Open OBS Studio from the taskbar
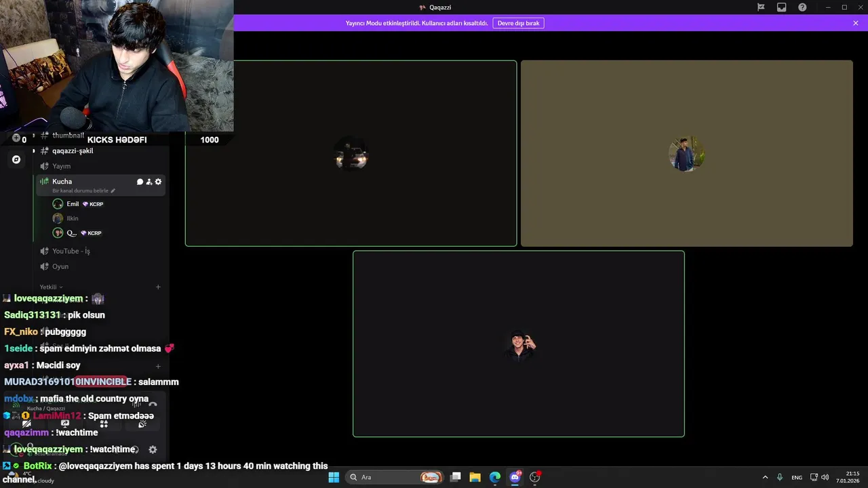The image size is (868, 488). coord(535,477)
